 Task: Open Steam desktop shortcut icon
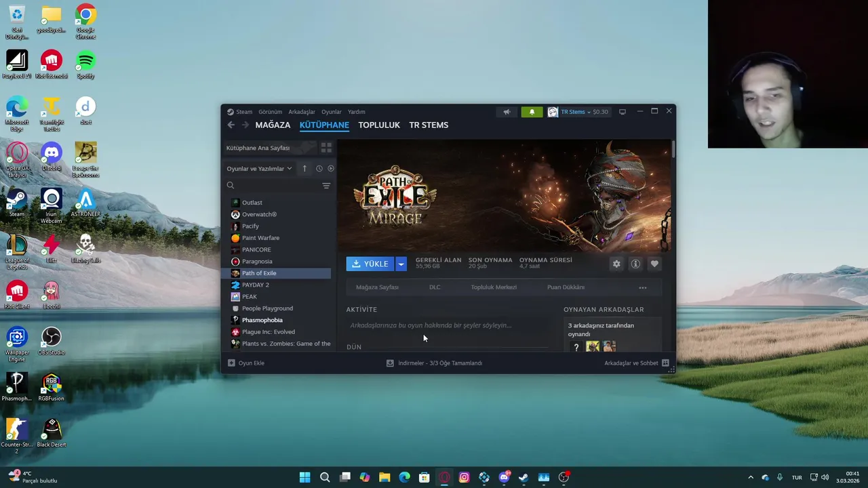point(17,203)
